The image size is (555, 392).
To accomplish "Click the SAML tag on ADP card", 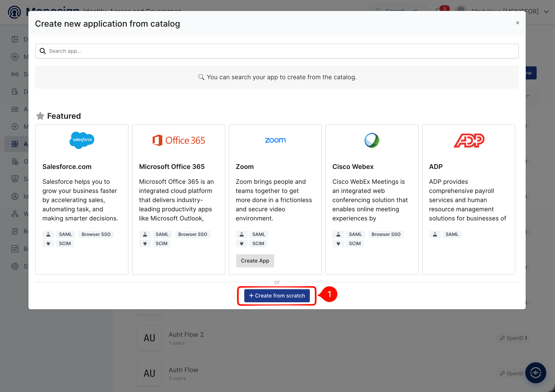I will tap(452, 234).
